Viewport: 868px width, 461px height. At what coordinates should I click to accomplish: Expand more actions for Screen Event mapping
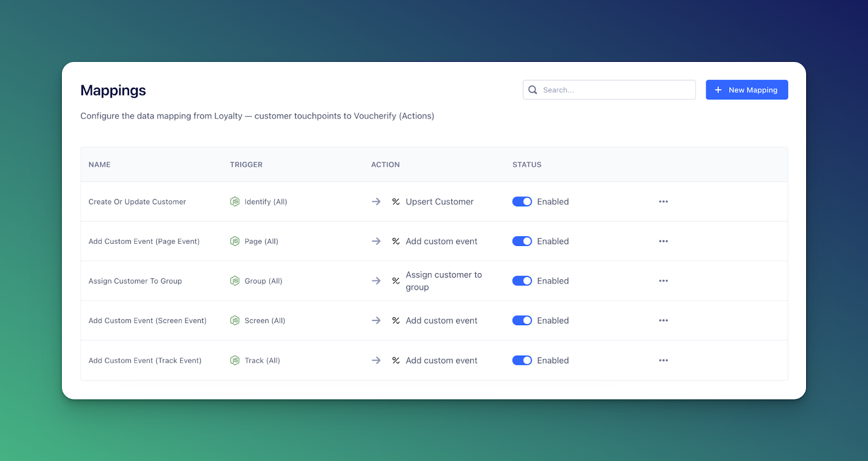663,320
